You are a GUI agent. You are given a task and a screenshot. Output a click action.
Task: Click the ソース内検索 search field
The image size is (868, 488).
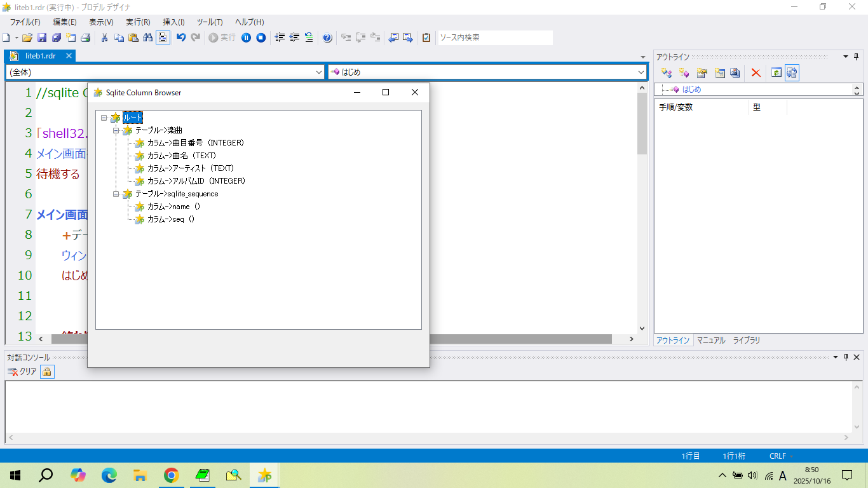(495, 37)
